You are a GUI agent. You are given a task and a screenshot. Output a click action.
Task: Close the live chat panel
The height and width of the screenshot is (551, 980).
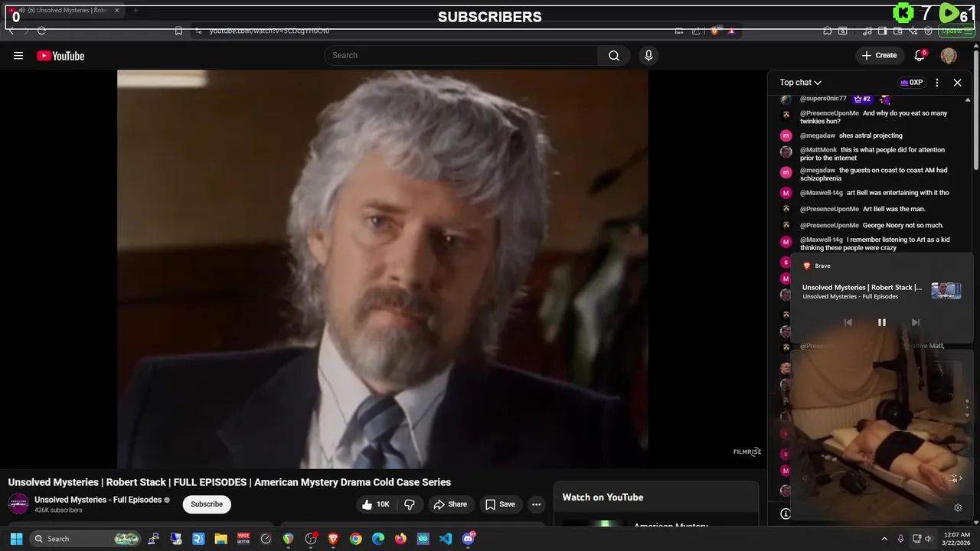coord(957,83)
